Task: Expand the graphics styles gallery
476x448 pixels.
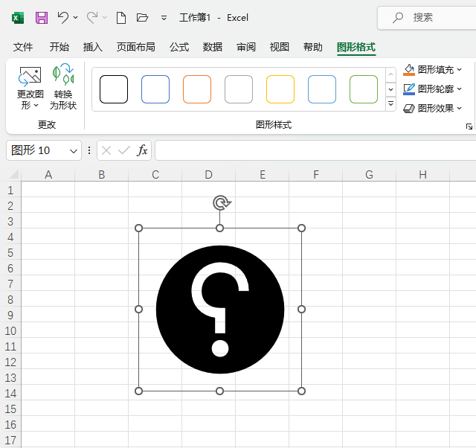Action: click(x=390, y=104)
